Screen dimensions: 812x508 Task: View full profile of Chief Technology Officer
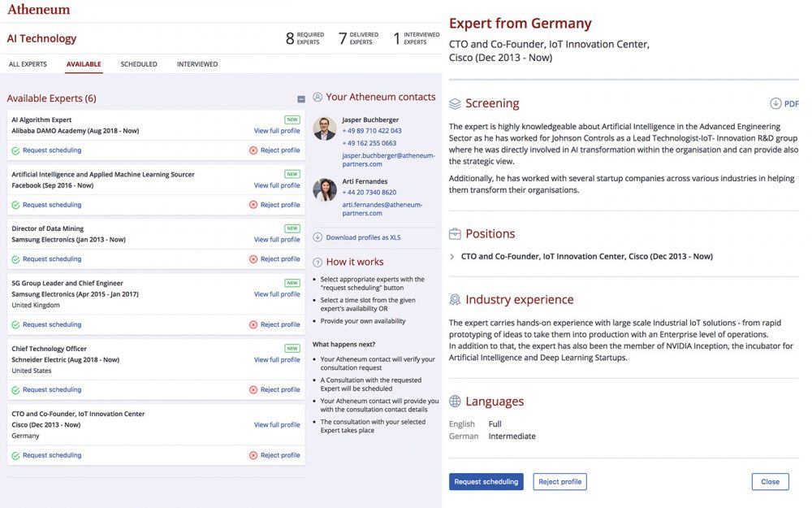[x=277, y=359]
